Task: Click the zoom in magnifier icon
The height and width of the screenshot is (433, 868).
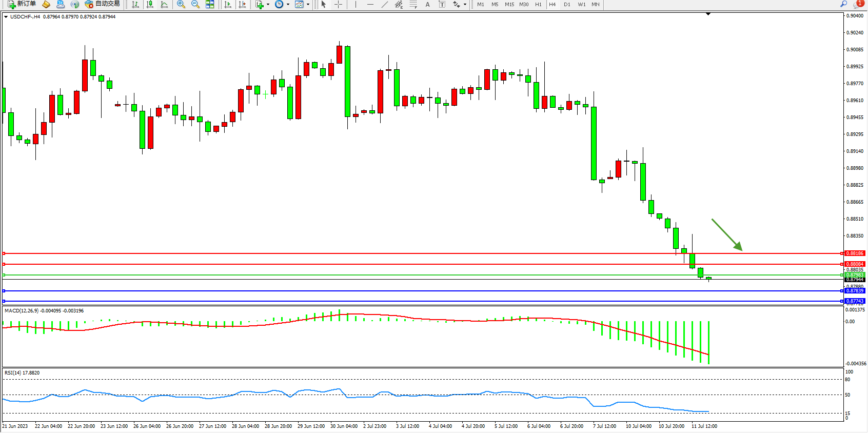Action: 181,4
